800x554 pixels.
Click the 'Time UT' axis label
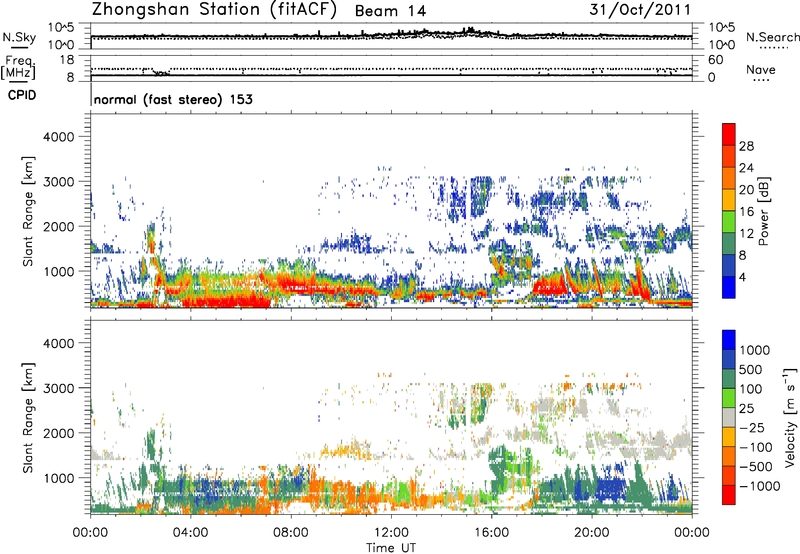tap(391, 548)
